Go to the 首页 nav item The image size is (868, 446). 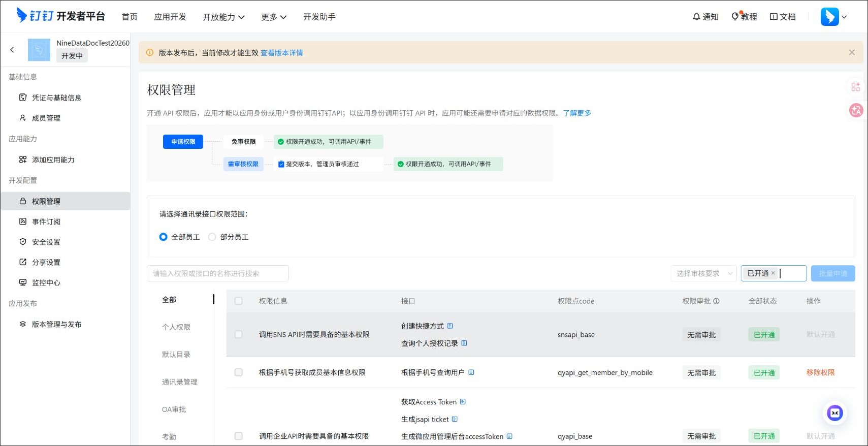[130, 17]
